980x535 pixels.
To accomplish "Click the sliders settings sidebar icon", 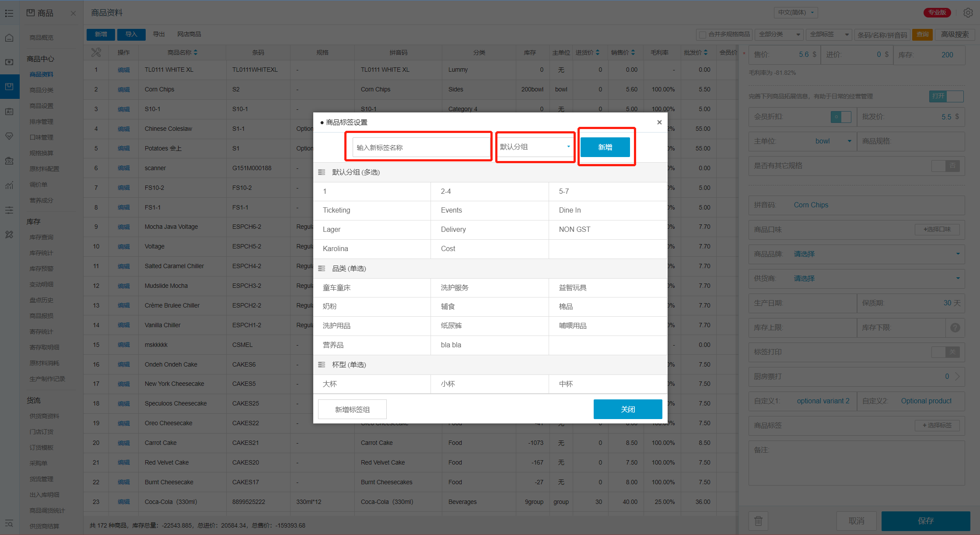I will [x=9, y=210].
